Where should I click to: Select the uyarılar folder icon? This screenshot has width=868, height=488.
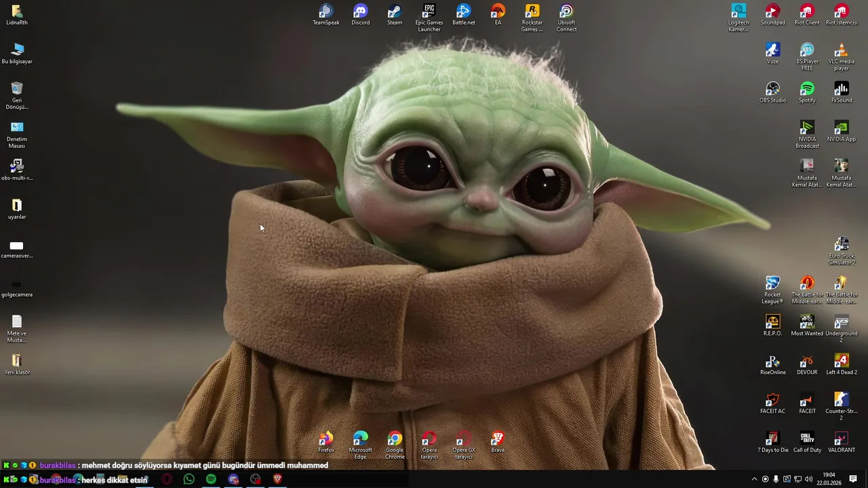[17, 209]
